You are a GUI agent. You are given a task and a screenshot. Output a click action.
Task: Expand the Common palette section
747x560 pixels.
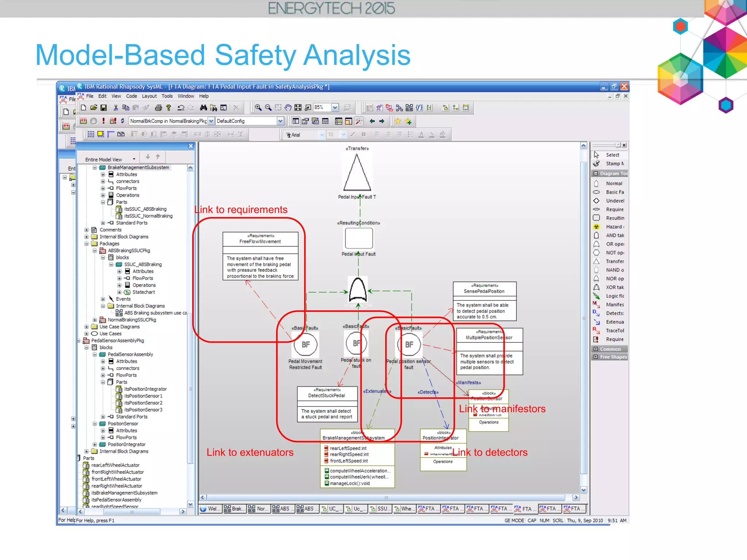point(596,349)
